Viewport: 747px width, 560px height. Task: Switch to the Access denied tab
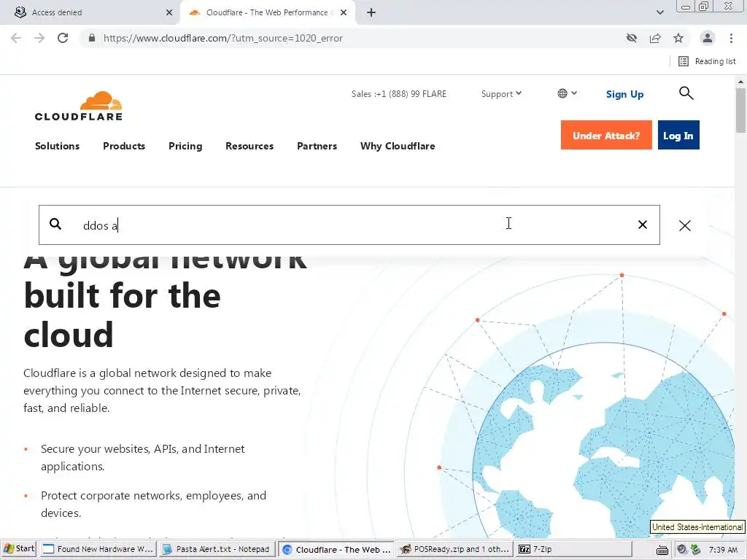pyautogui.click(x=90, y=12)
